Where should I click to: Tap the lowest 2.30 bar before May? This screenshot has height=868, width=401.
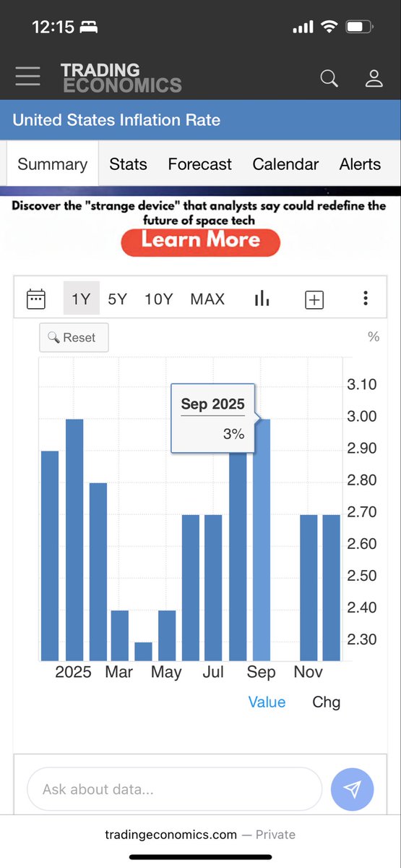tap(144, 651)
